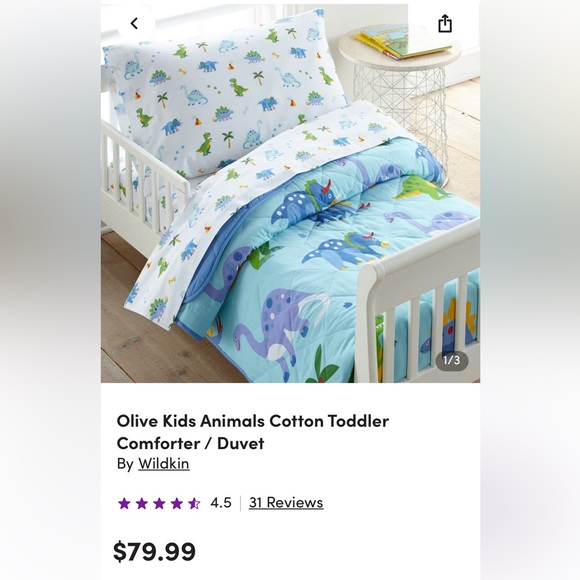Click the second purple rating star

[142, 503]
